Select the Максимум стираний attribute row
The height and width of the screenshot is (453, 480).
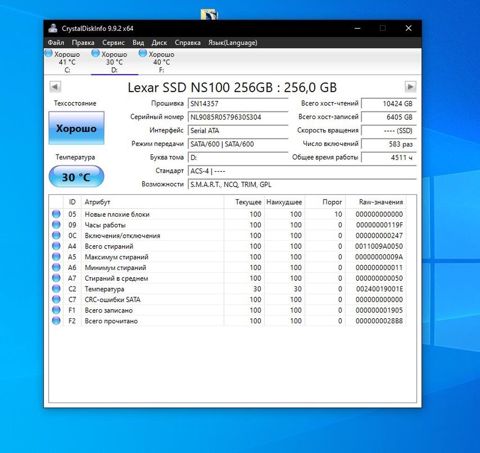228,257
